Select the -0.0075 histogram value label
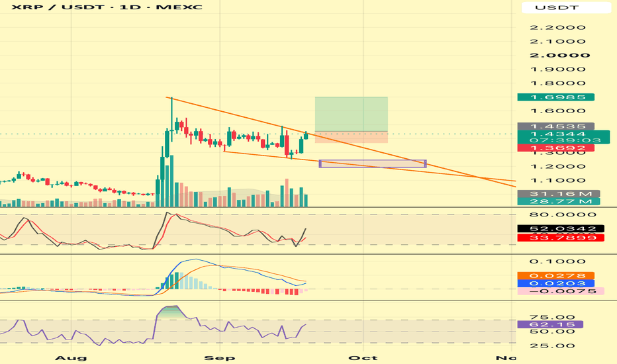This screenshot has height=364, width=617. point(561,291)
